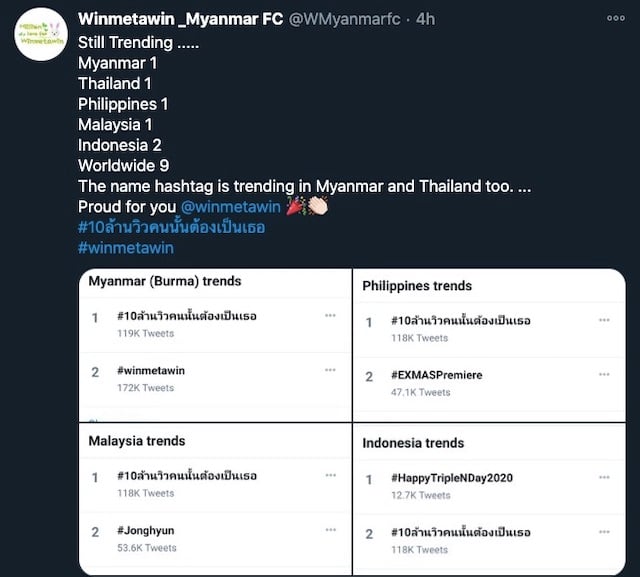Open more options for Indonesia trend #2
This screenshot has height=577, width=640.
click(x=604, y=532)
